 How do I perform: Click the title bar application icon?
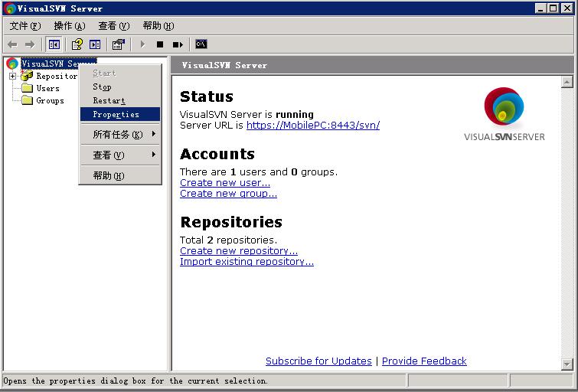[10, 8]
